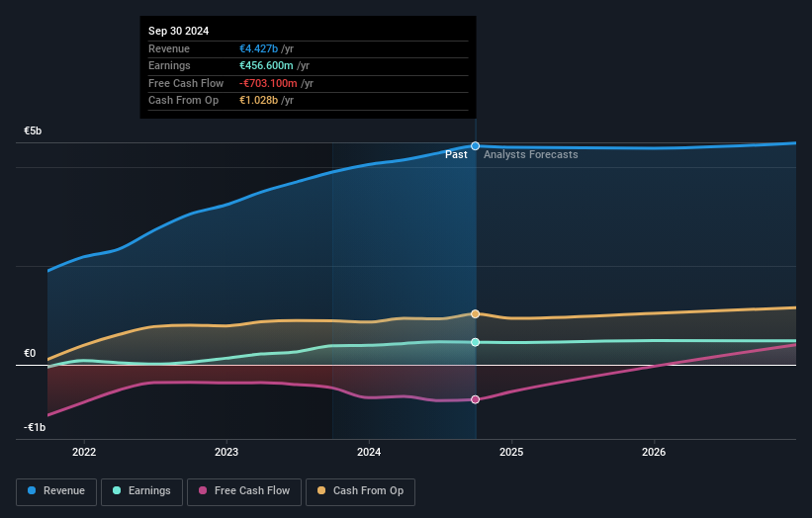
Task: Click the €4.427b revenue value
Action: coord(258,48)
